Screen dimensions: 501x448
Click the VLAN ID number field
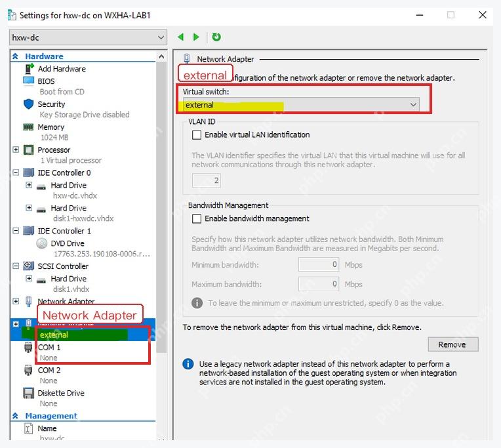tap(207, 180)
